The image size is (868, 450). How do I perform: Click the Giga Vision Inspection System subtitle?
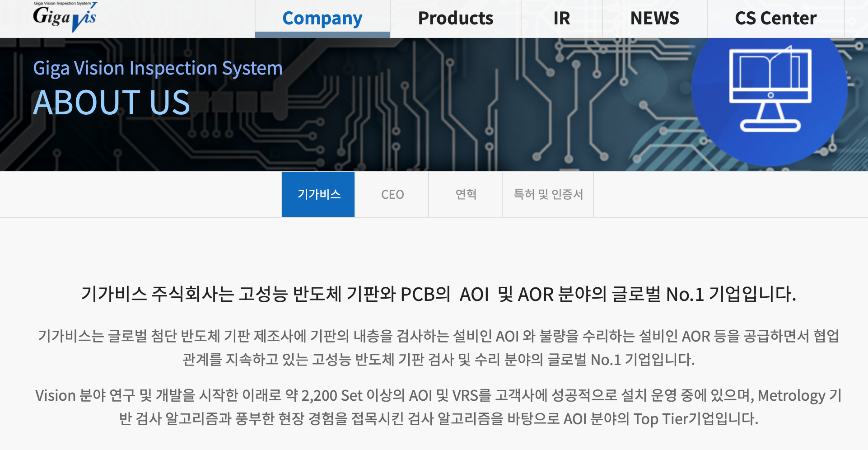pyautogui.click(x=158, y=69)
